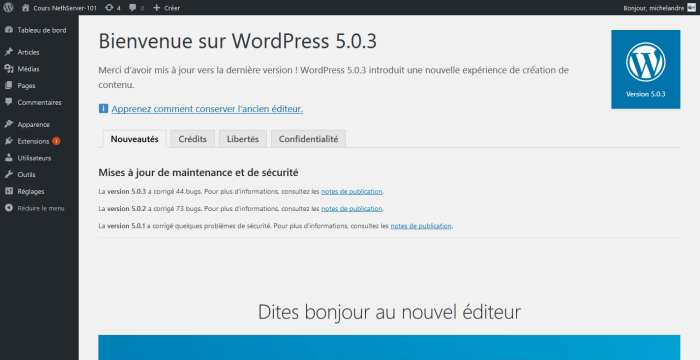The width and height of the screenshot is (700, 360).
Task: Click Créer in the admin bar
Action: click(172, 8)
